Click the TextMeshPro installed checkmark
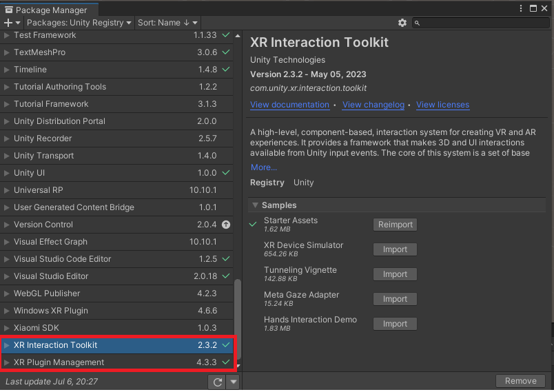This screenshot has width=554, height=392. [226, 52]
